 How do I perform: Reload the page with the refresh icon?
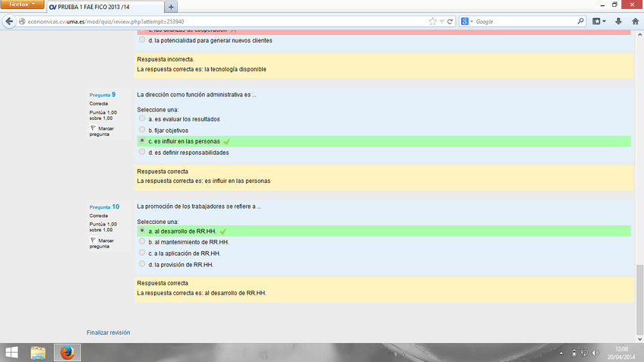pos(450,21)
